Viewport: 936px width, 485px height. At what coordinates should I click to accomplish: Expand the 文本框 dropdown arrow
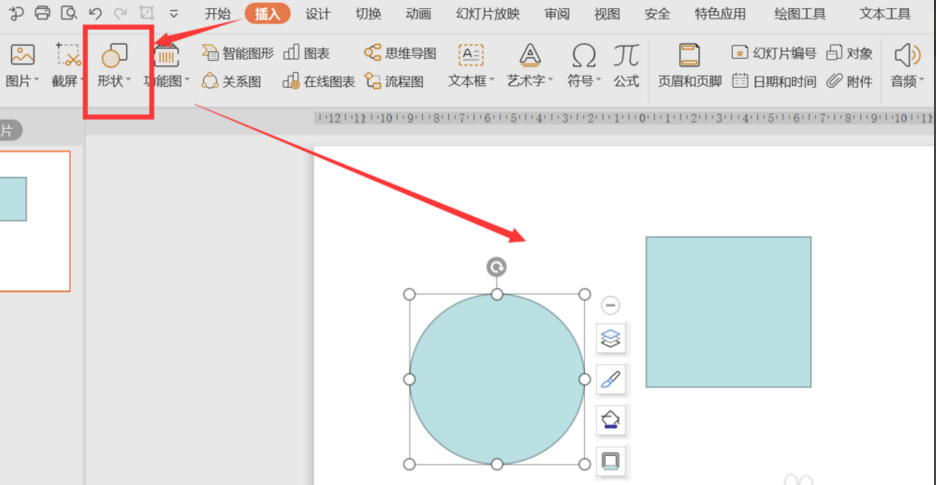(491, 80)
